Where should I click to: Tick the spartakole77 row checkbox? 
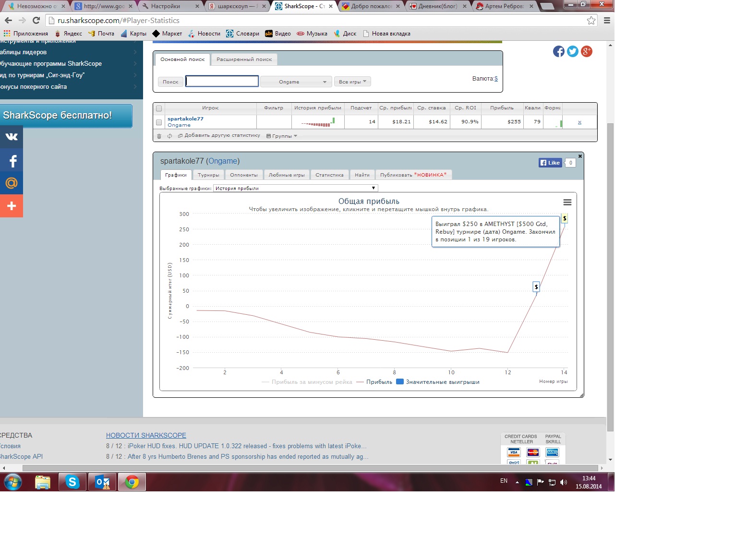pyautogui.click(x=159, y=122)
